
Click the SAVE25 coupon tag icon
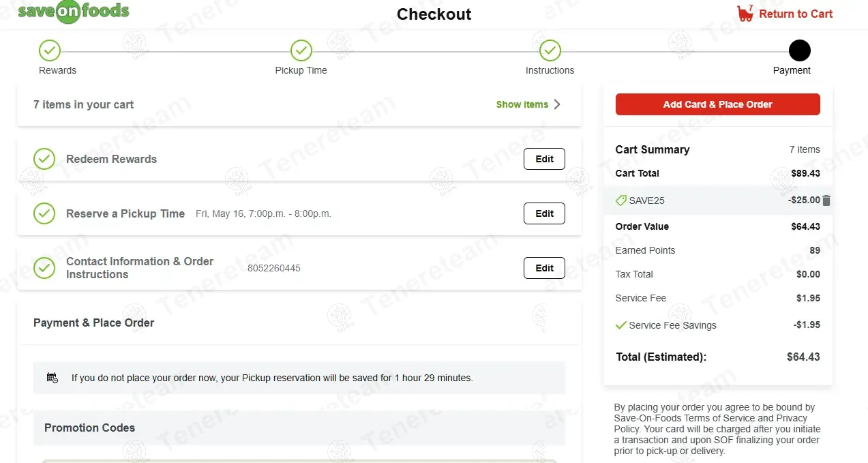tap(620, 200)
